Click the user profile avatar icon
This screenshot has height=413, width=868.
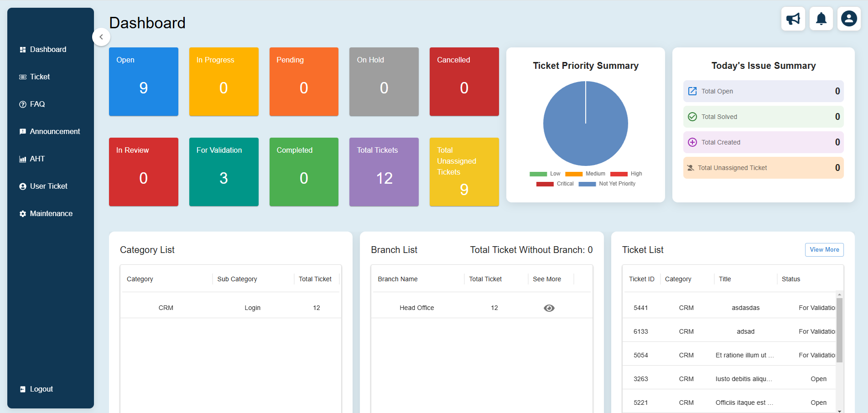tap(848, 19)
